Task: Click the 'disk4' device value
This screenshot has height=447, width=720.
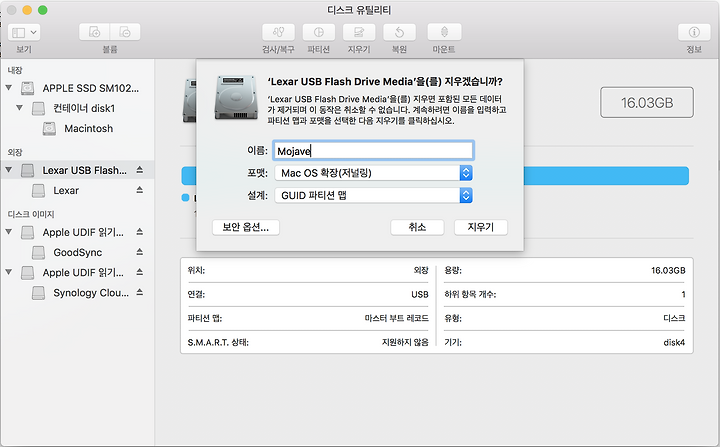Action: pyautogui.click(x=674, y=342)
